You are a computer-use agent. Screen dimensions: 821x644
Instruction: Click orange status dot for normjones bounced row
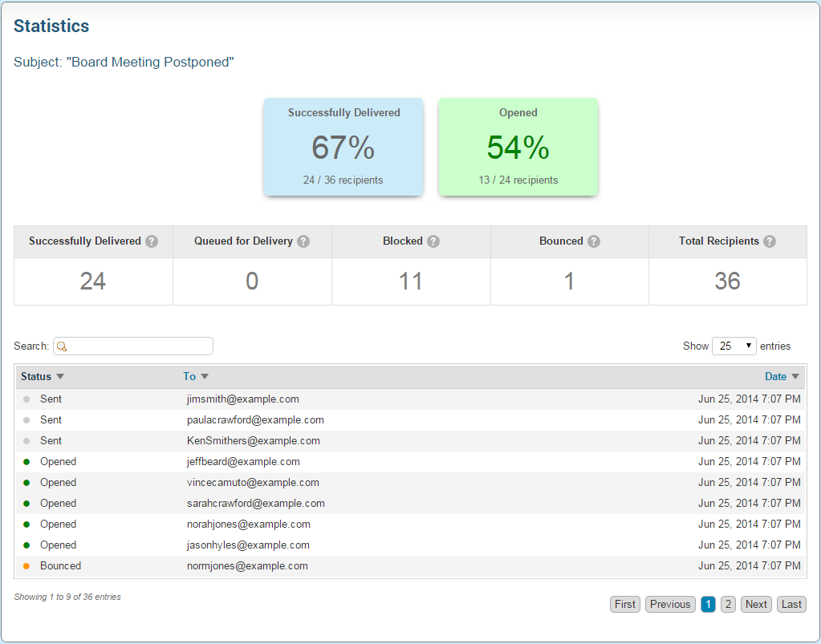(26, 566)
